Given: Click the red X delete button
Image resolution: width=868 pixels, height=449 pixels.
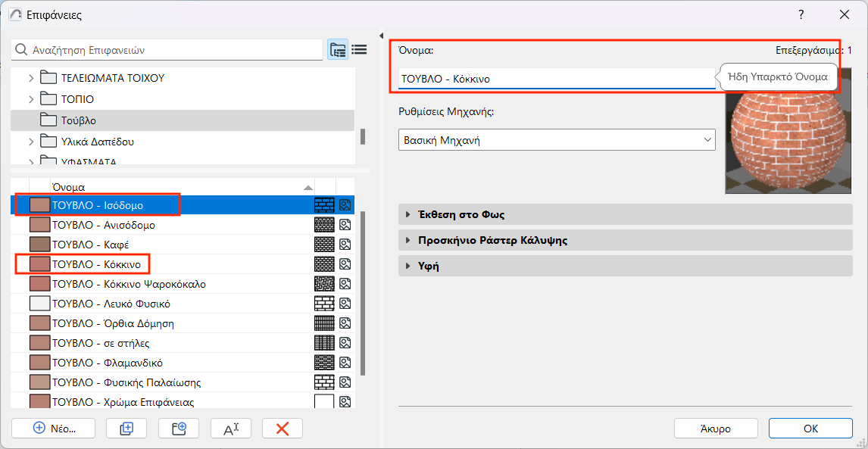Looking at the screenshot, I should tap(283, 428).
